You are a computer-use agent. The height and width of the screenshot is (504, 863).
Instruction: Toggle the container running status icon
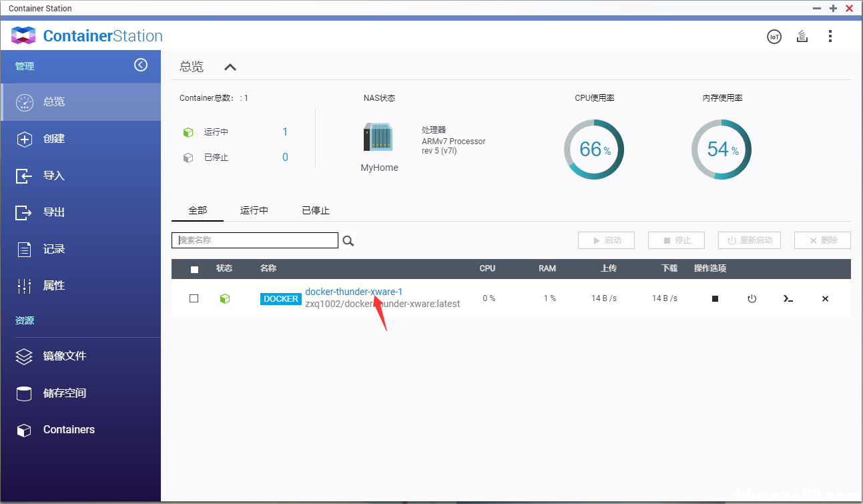[x=225, y=298]
